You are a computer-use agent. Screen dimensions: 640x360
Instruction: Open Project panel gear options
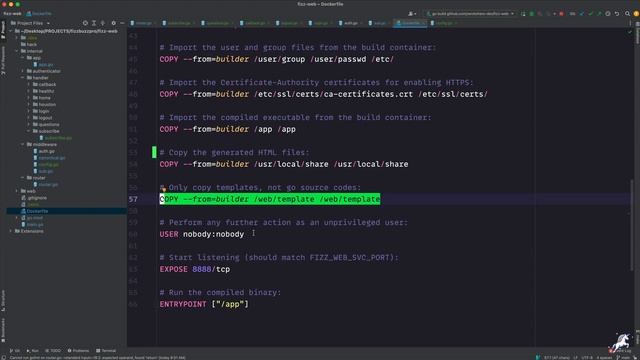point(113,23)
